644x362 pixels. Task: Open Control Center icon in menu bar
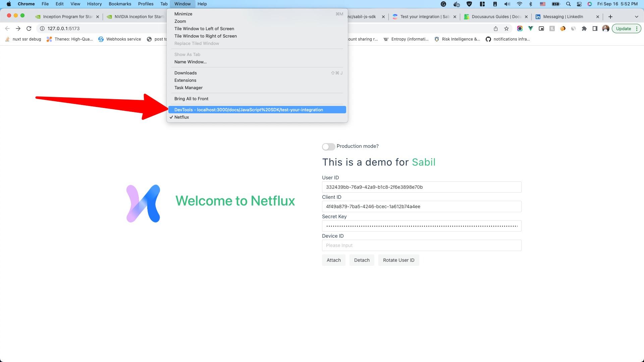(579, 4)
